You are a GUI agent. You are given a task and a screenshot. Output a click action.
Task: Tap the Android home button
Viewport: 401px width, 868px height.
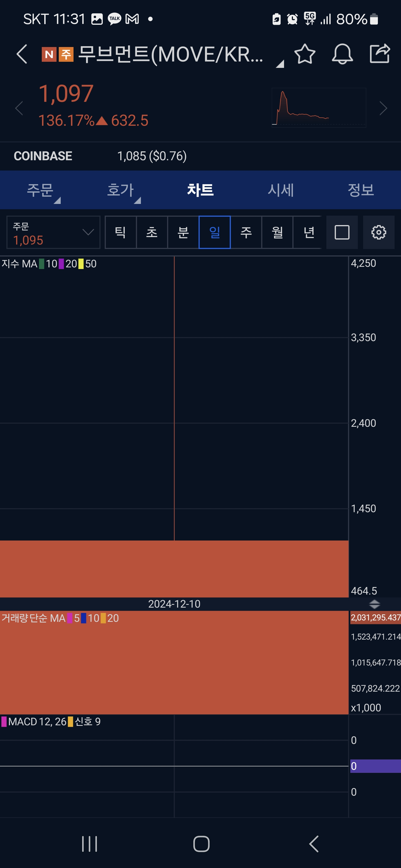[x=201, y=844]
